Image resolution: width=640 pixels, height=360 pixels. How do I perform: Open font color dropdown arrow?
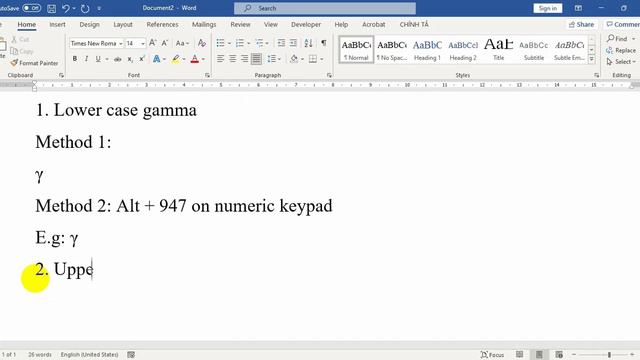tap(203, 59)
